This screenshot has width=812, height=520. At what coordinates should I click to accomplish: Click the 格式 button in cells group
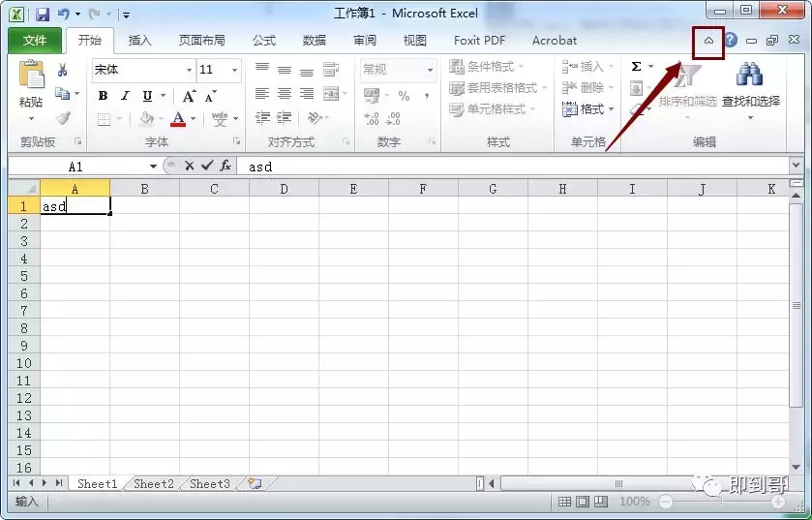[587, 109]
